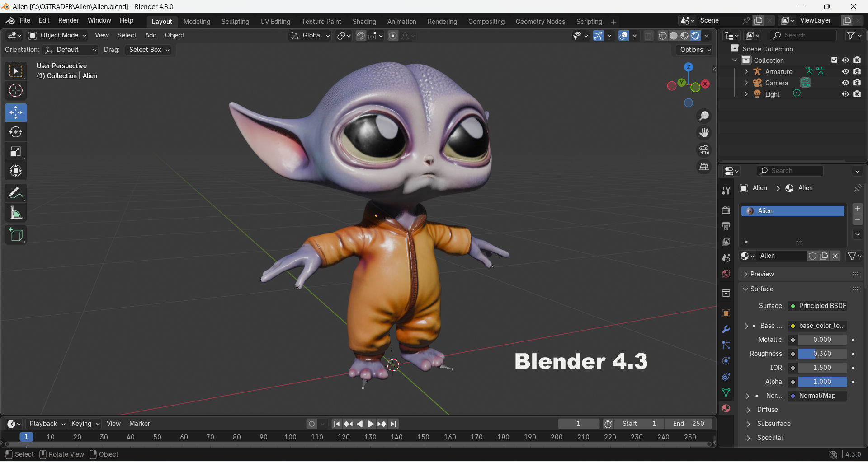
Task: Click the pan view hand icon
Action: tap(704, 133)
